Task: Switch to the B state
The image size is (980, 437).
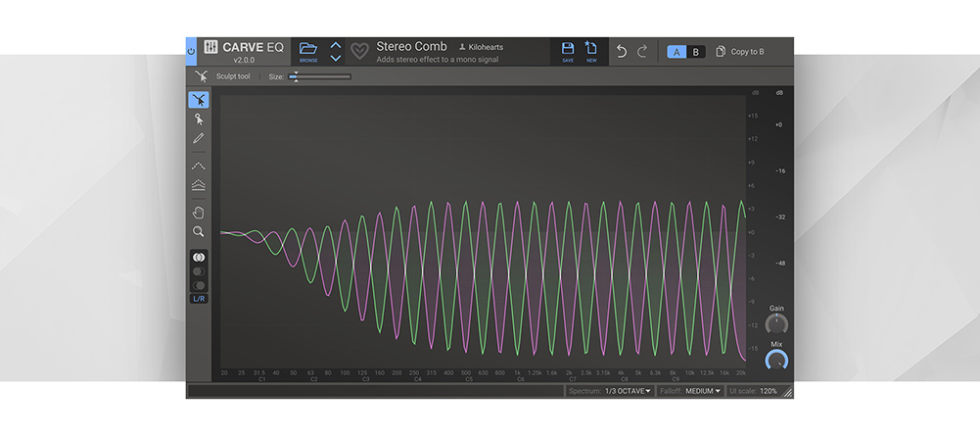Action: click(x=695, y=52)
